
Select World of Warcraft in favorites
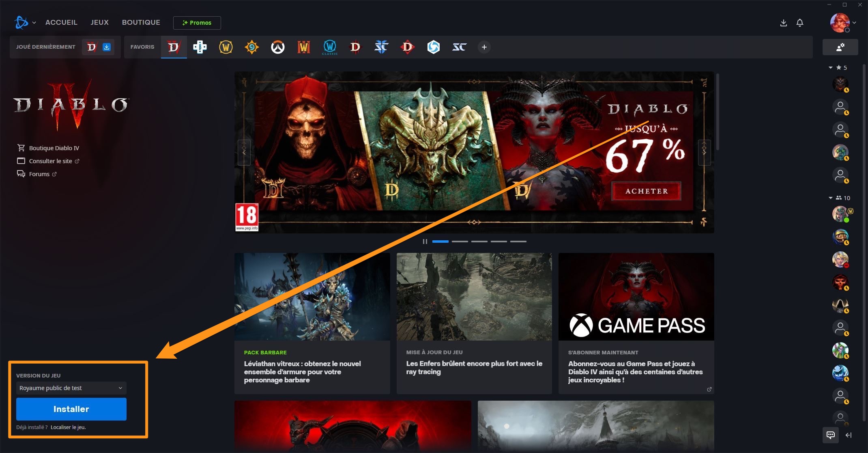(x=226, y=47)
